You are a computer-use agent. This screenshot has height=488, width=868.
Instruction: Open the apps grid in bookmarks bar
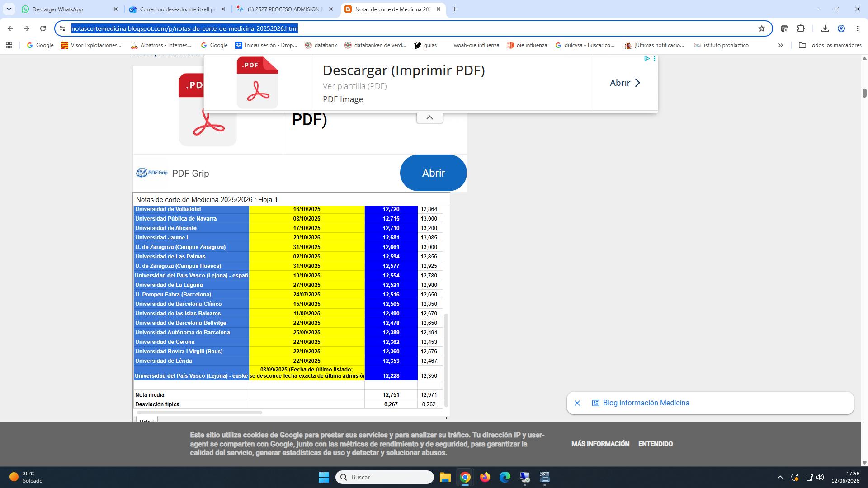point(9,45)
